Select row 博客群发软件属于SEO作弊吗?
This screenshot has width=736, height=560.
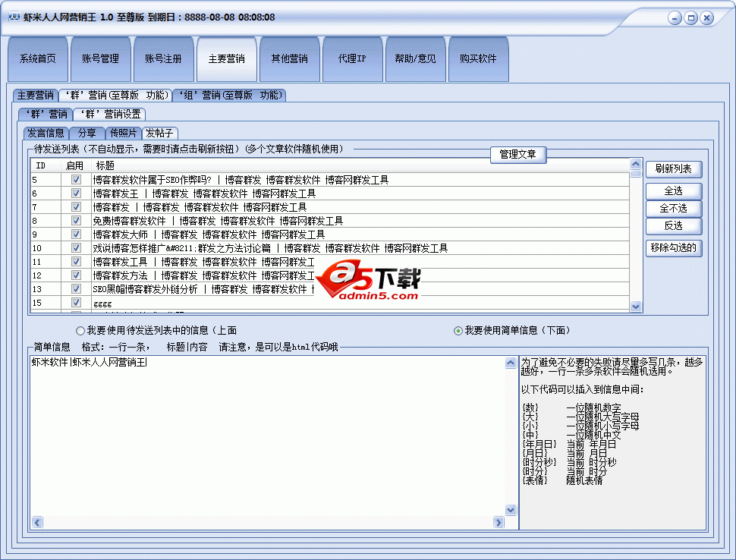[330, 180]
